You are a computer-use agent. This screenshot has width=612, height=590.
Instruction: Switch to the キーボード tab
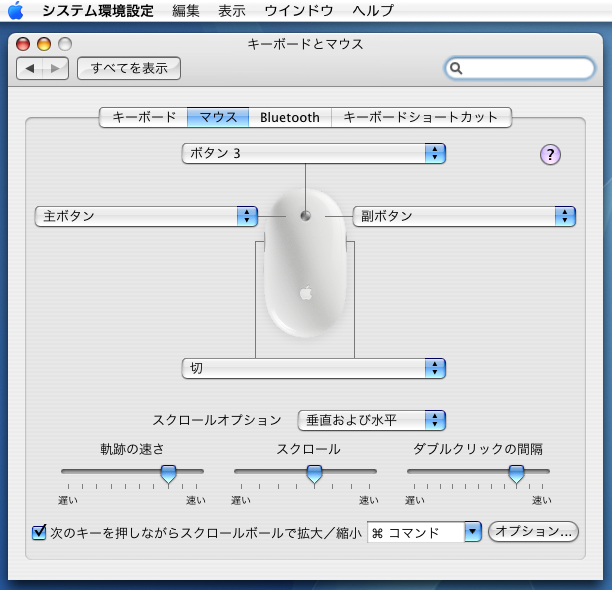pyautogui.click(x=144, y=117)
